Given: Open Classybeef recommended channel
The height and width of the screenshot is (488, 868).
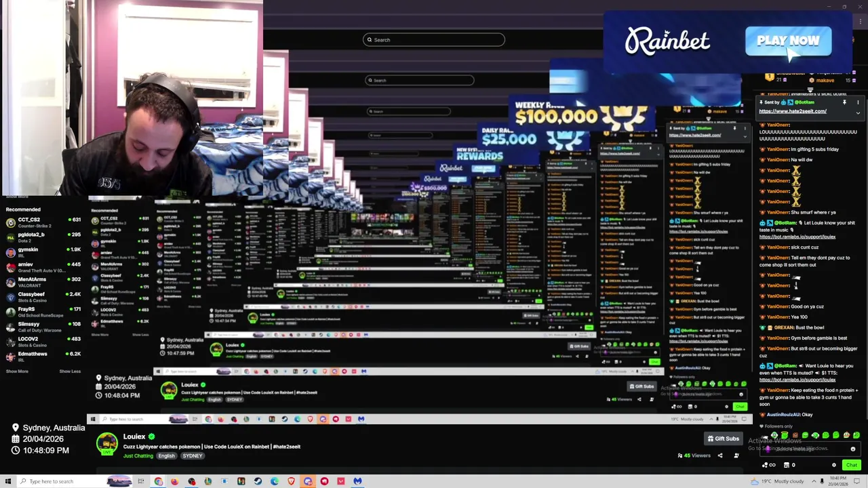Looking at the screenshot, I should click(x=43, y=297).
